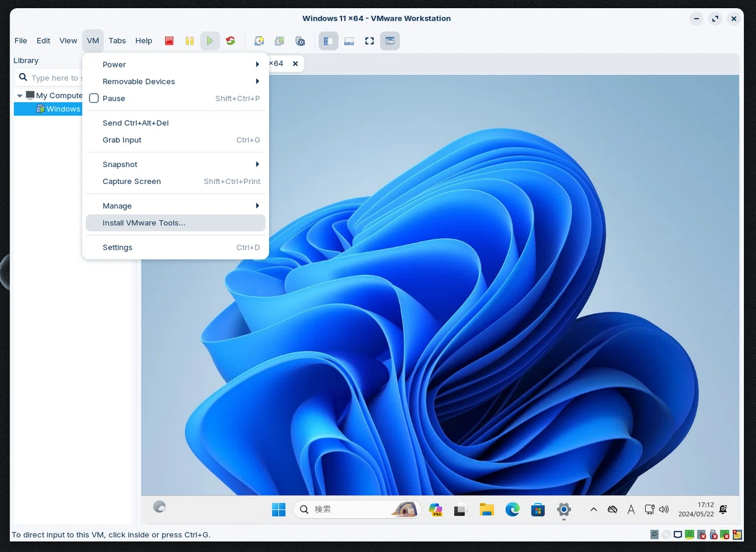756x552 pixels.
Task: Toggle the Pause checkbox in VM menu
Action: tap(94, 98)
